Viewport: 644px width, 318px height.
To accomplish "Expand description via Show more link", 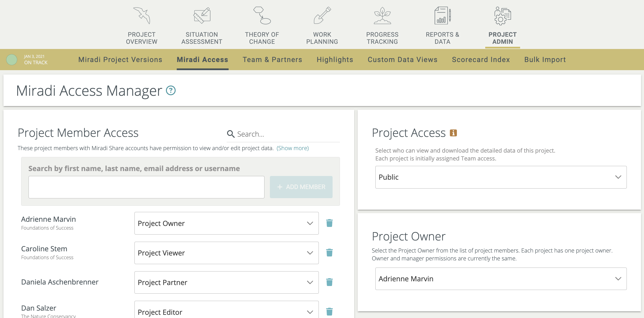I will [293, 148].
